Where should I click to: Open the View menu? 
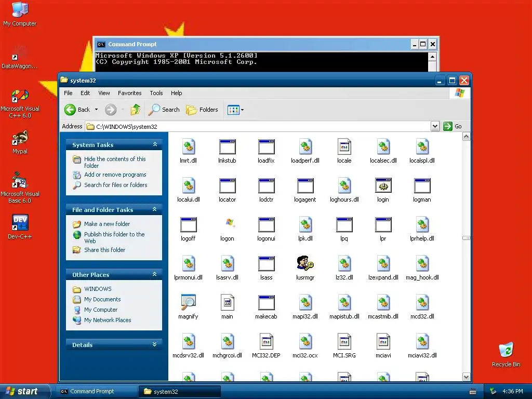[104, 93]
